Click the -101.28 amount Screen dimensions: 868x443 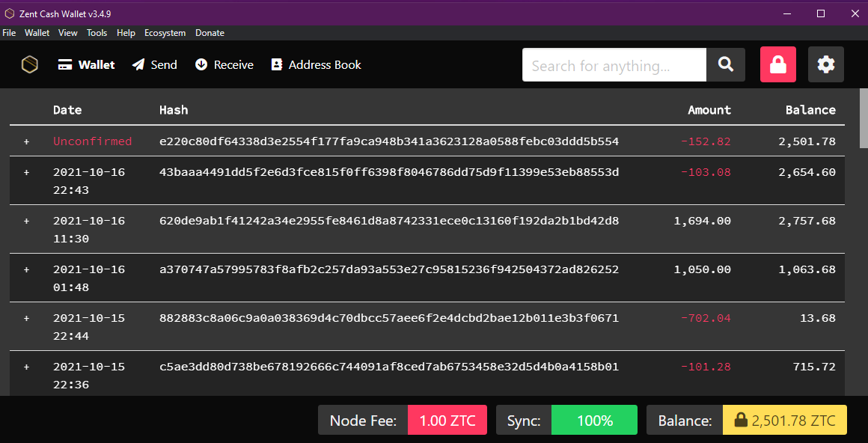click(706, 367)
